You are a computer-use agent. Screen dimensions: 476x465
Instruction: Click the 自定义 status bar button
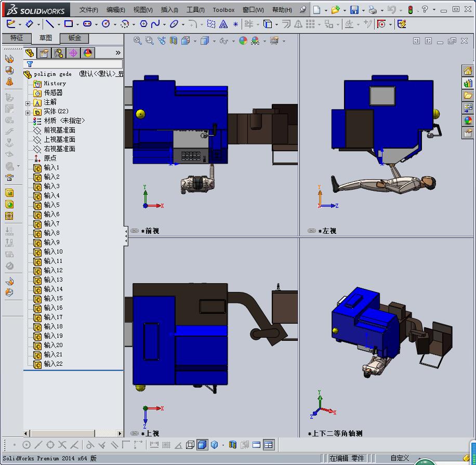click(x=400, y=458)
